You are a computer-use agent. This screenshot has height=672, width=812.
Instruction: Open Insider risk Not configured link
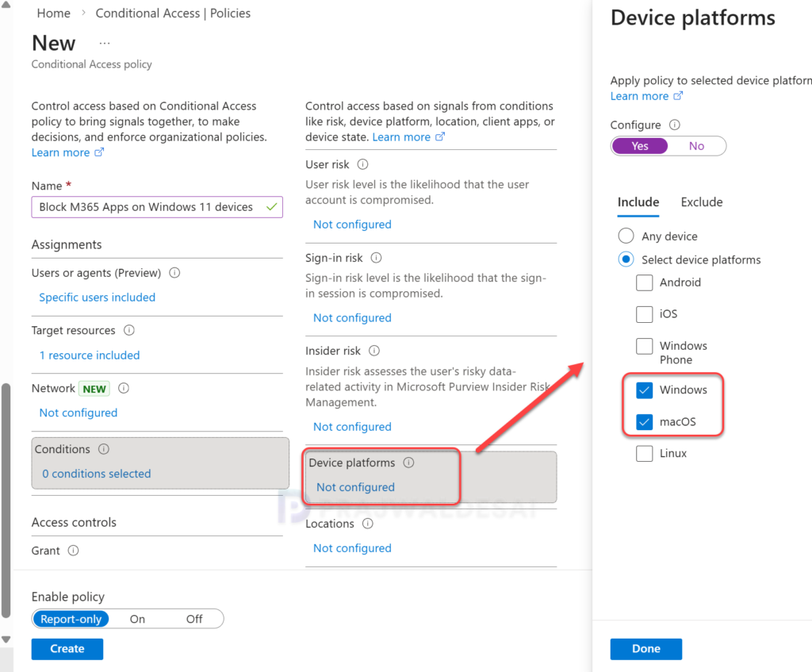[352, 426]
